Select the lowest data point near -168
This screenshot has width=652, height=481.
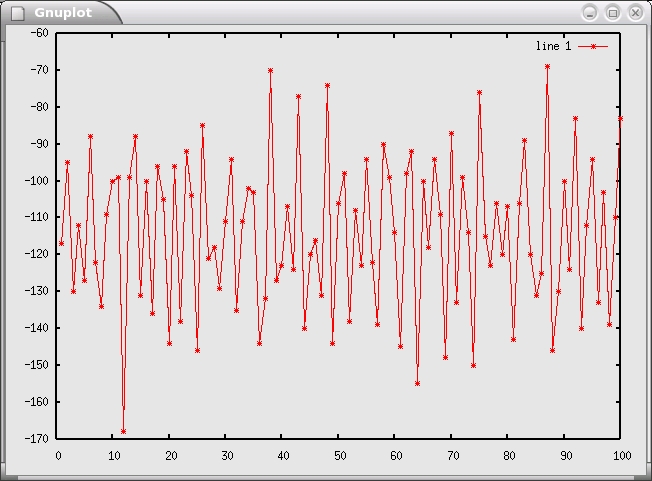[124, 431]
